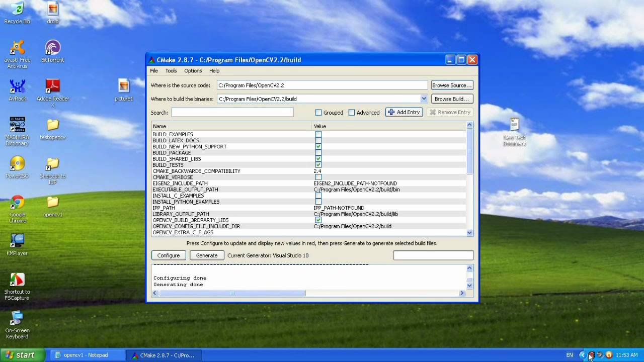Launch Google Chrome from the desktop
Viewport: 644px width, 362px height.
pyautogui.click(x=17, y=209)
